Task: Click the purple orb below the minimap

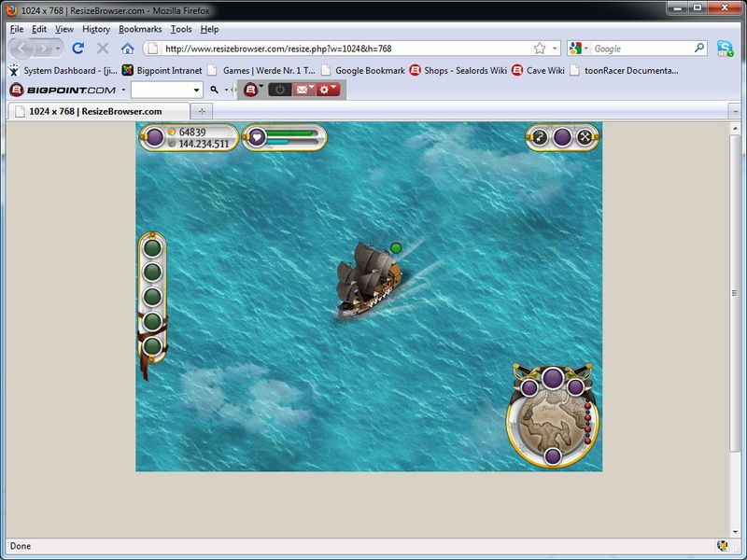Action: point(553,456)
